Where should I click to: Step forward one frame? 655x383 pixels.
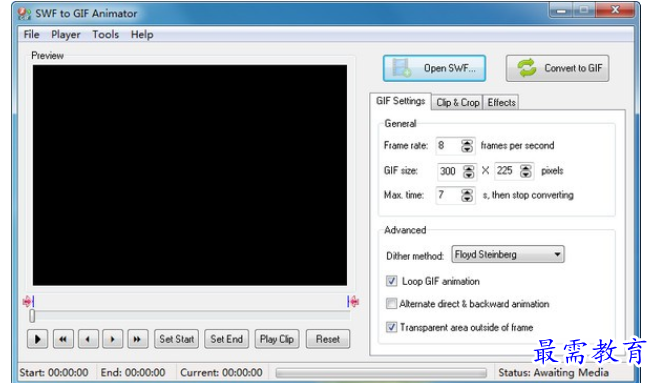(112, 339)
